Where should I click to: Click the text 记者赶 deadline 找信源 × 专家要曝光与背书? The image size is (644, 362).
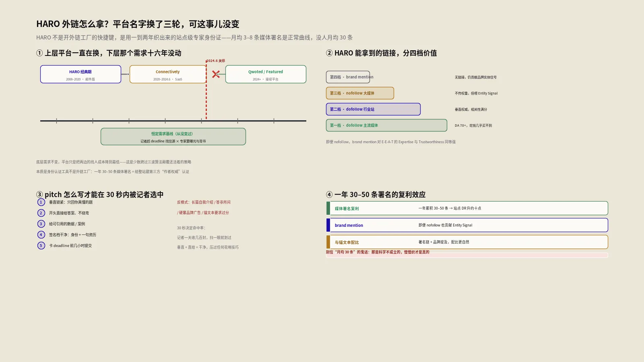pyautogui.click(x=173, y=141)
